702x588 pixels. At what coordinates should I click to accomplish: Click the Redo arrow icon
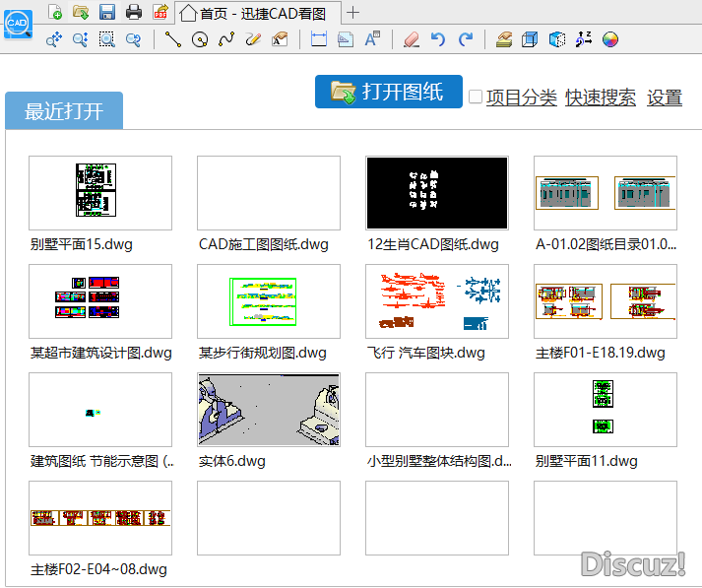[x=465, y=39]
